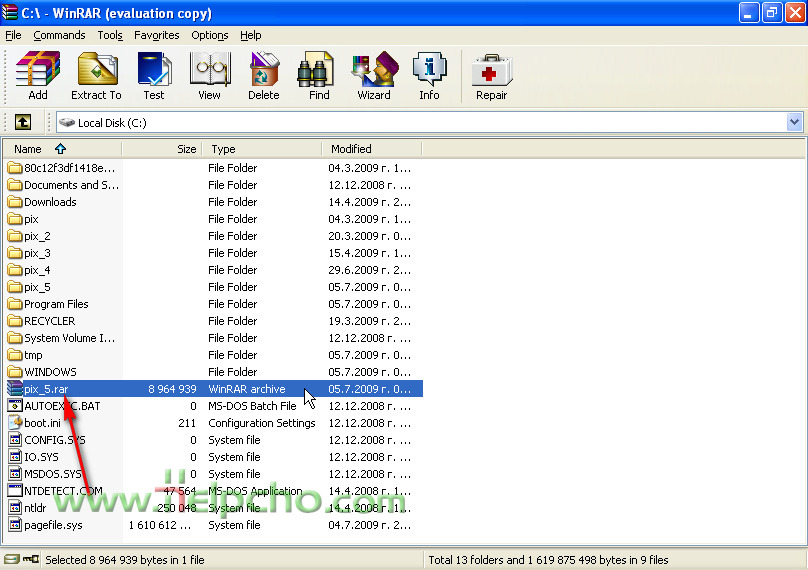Screen dimensions: 808x570
Task: Click status text Selected 8 964 939 bytes
Action: (125, 560)
